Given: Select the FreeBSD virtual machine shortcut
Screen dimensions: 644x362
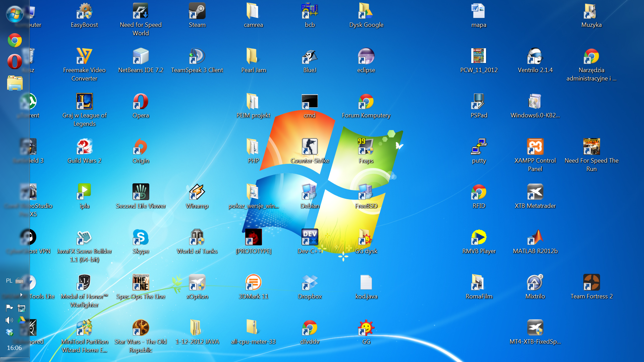Looking at the screenshot, I should (x=366, y=196).
